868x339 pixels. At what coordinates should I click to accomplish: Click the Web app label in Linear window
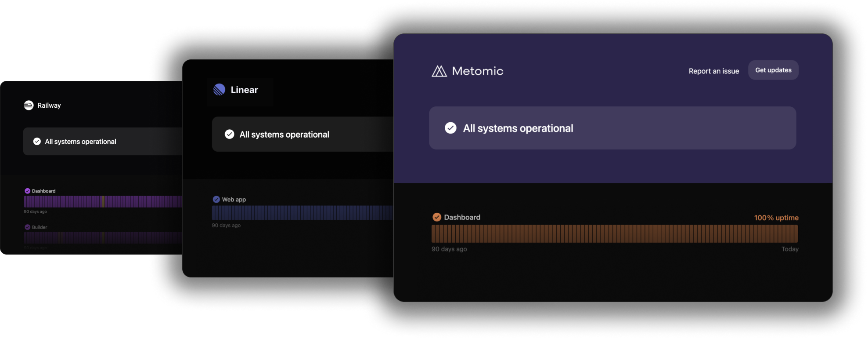234,199
